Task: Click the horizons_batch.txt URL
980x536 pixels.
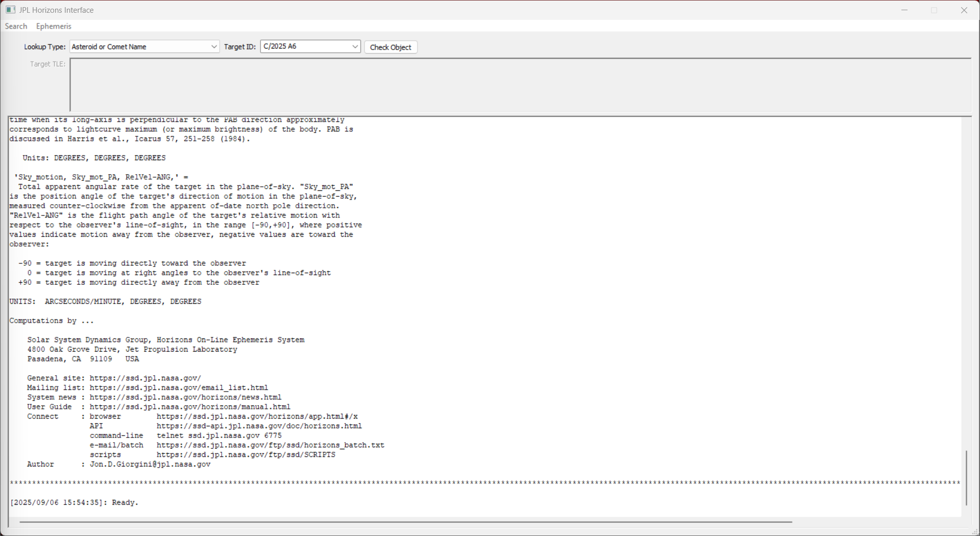Action: click(271, 445)
